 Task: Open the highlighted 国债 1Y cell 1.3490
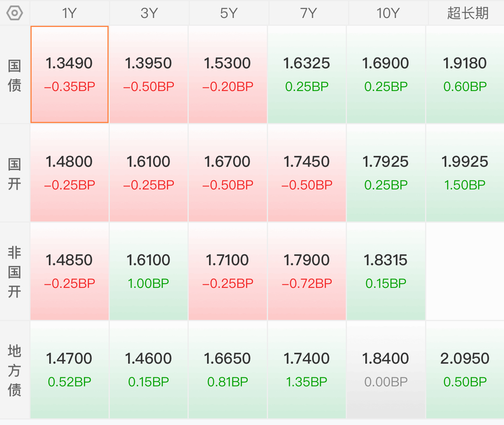coord(70,75)
